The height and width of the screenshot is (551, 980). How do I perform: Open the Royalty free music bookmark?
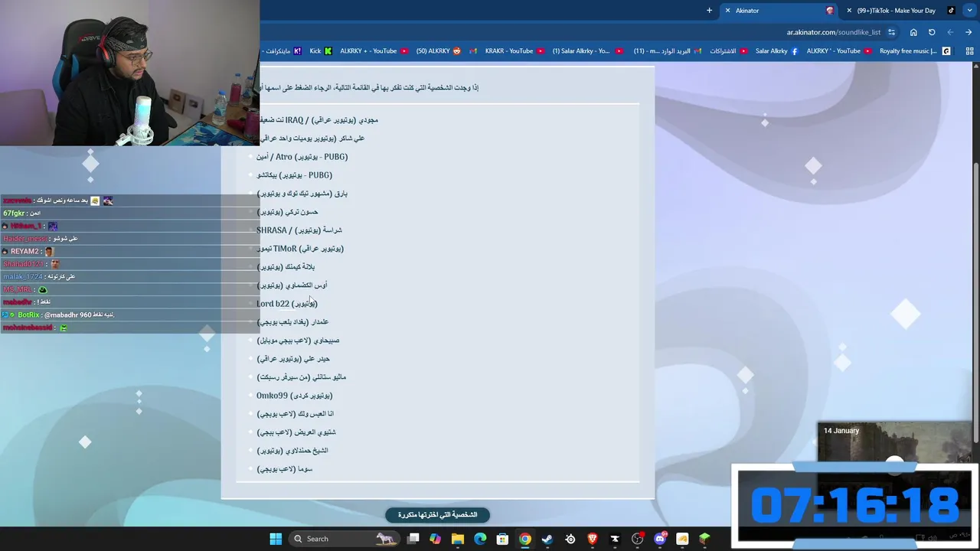point(915,51)
